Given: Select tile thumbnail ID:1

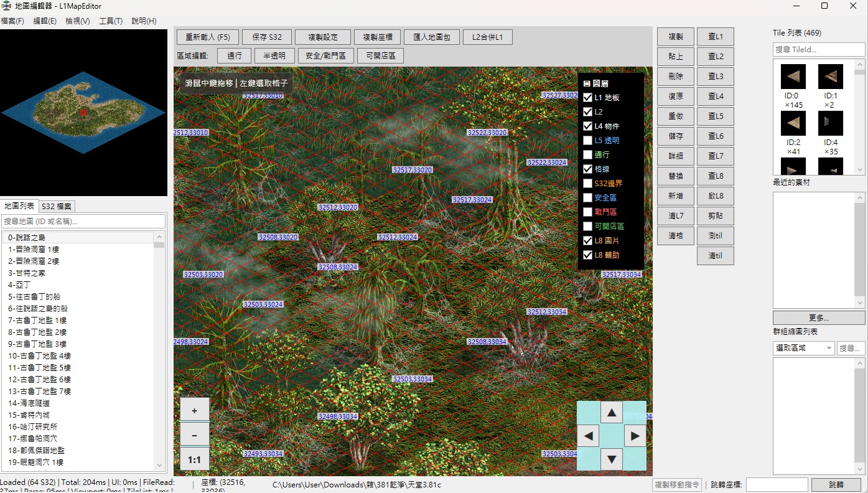Looking at the screenshot, I should point(831,77).
